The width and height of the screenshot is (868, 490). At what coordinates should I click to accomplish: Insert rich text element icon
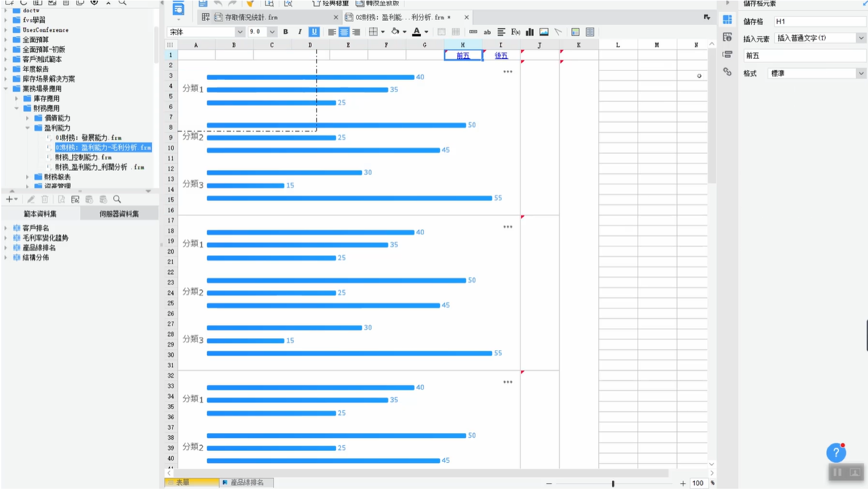501,32
